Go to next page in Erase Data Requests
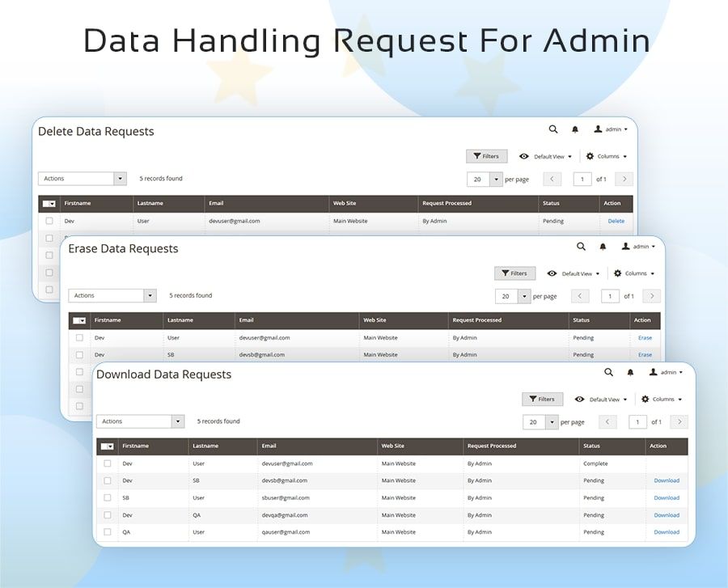The width and height of the screenshot is (728, 588). pyautogui.click(x=652, y=296)
